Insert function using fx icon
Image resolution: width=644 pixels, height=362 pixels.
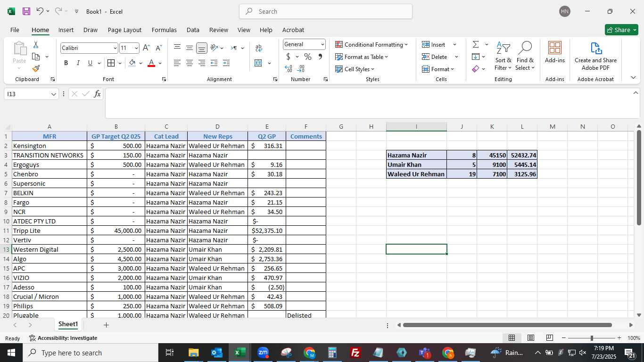point(98,94)
